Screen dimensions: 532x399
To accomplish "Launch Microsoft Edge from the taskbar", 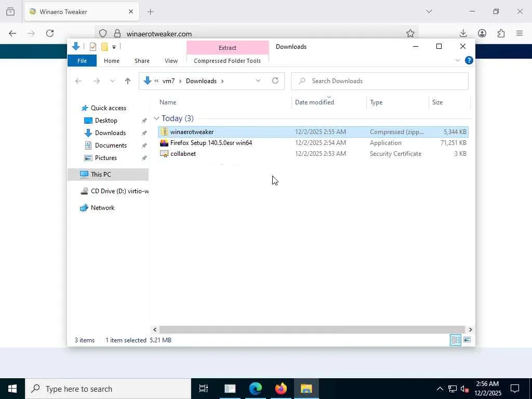I will click(x=256, y=389).
